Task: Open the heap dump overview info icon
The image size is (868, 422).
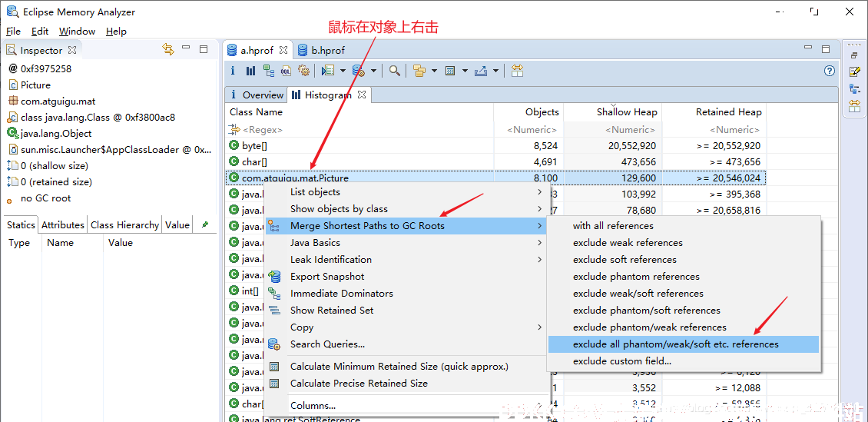Action: point(233,71)
